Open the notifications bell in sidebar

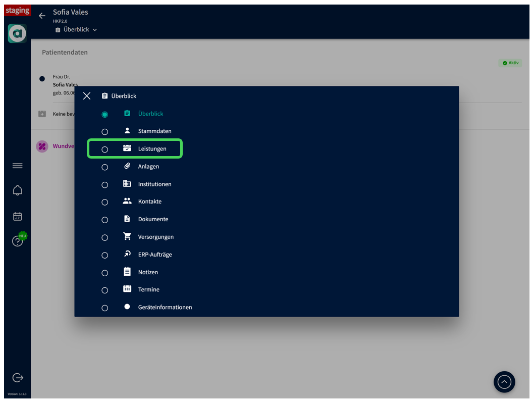tap(18, 190)
